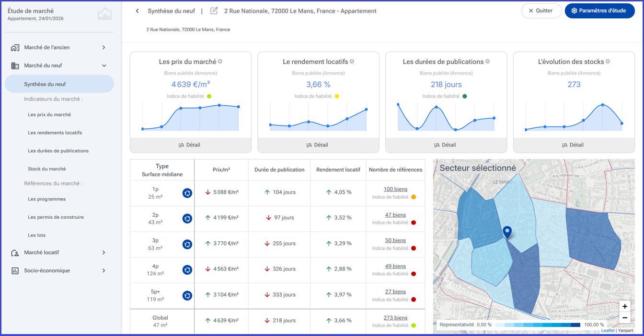Click the info icon beside Les prix du marché
This screenshot has height=336, width=644.
[x=220, y=61]
